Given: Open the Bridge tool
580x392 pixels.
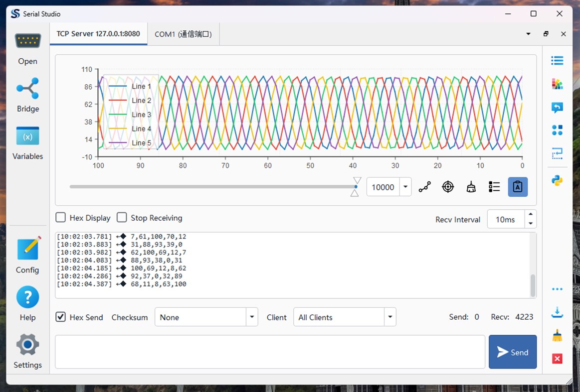Looking at the screenshot, I should coord(28,95).
